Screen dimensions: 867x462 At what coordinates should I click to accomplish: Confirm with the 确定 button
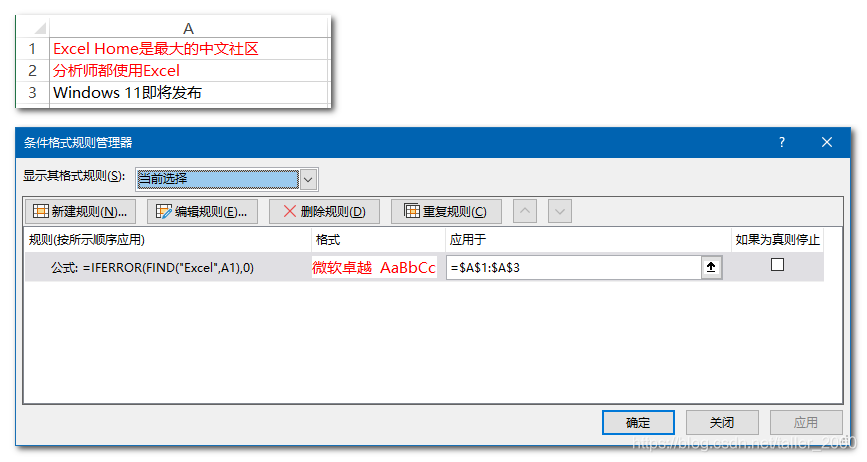[638, 423]
